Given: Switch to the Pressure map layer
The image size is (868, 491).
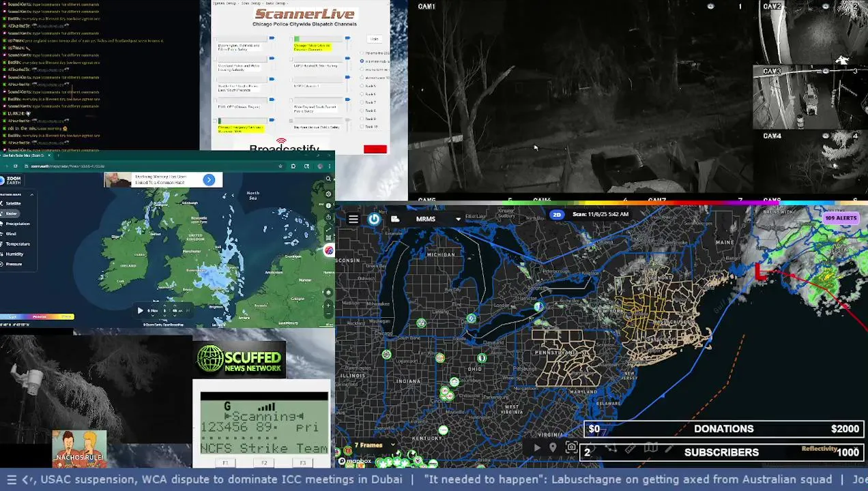Looking at the screenshot, I should [x=12, y=264].
